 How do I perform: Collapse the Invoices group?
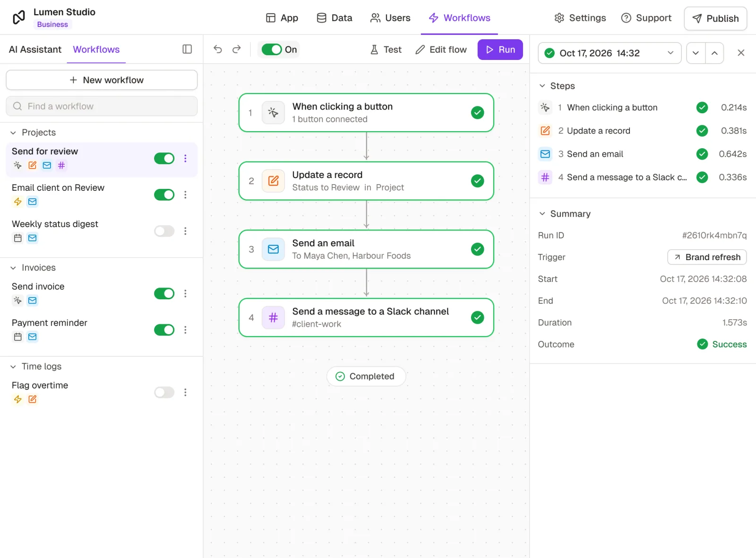(x=13, y=268)
